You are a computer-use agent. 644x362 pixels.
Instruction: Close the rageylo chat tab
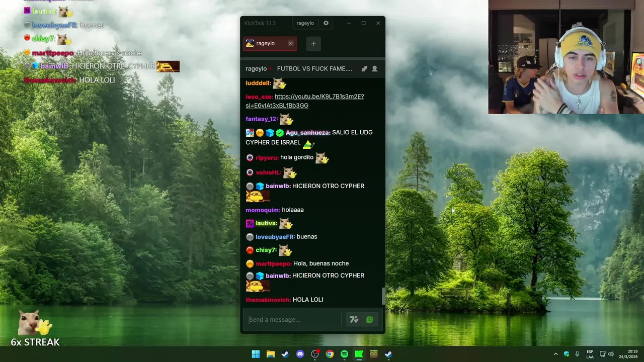point(290,44)
